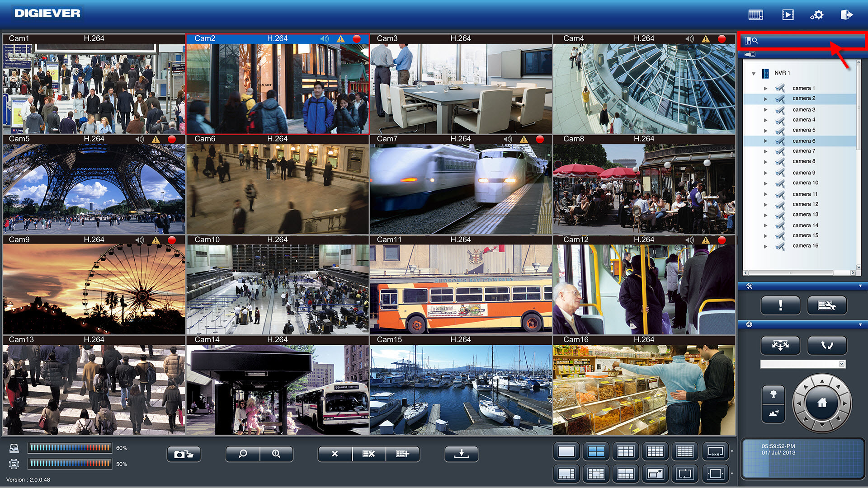The image size is (868, 488).
Task: Click the zoom out magnifier
Action: (243, 454)
